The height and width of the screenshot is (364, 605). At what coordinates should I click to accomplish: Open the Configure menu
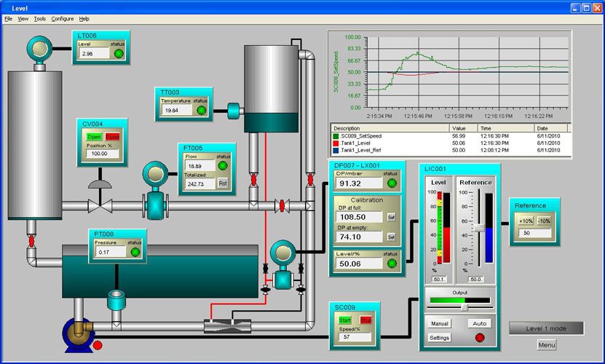(x=62, y=18)
